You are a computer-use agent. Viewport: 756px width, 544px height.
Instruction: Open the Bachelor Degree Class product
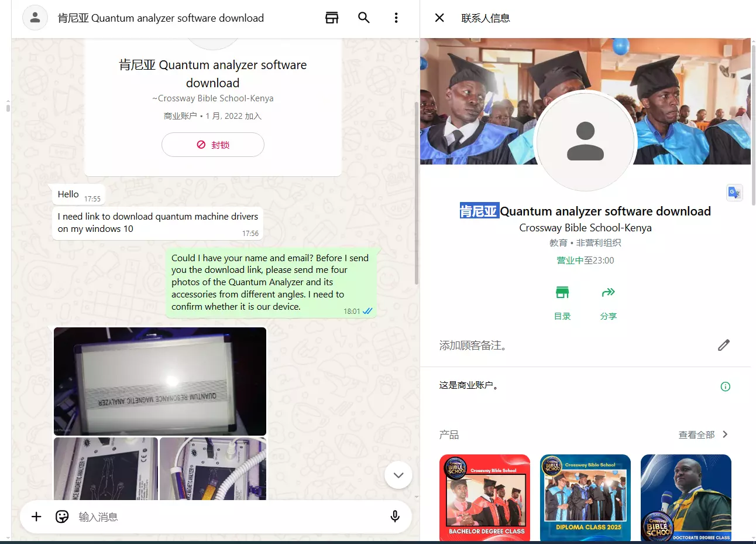click(x=484, y=497)
